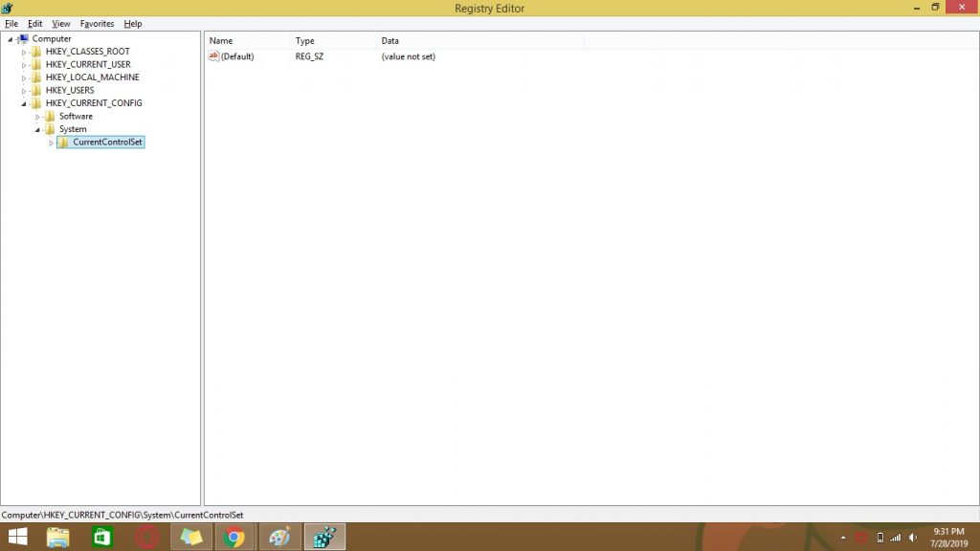The image size is (980, 551).
Task: Select the CurrentControlSet key label
Action: [107, 142]
